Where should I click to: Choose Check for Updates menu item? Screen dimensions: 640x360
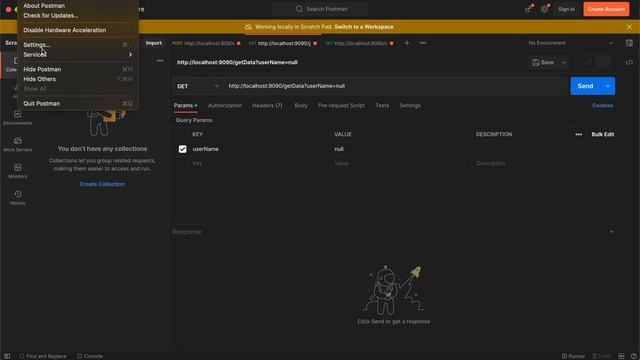point(51,16)
